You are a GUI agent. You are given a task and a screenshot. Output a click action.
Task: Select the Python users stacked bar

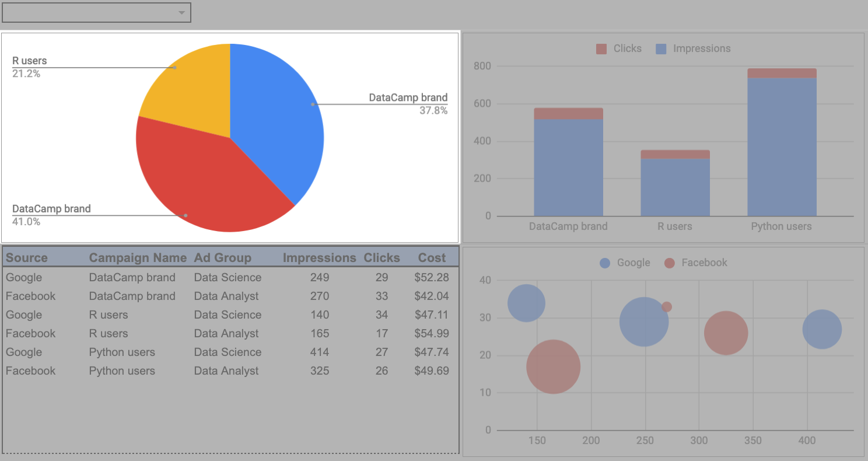click(782, 142)
